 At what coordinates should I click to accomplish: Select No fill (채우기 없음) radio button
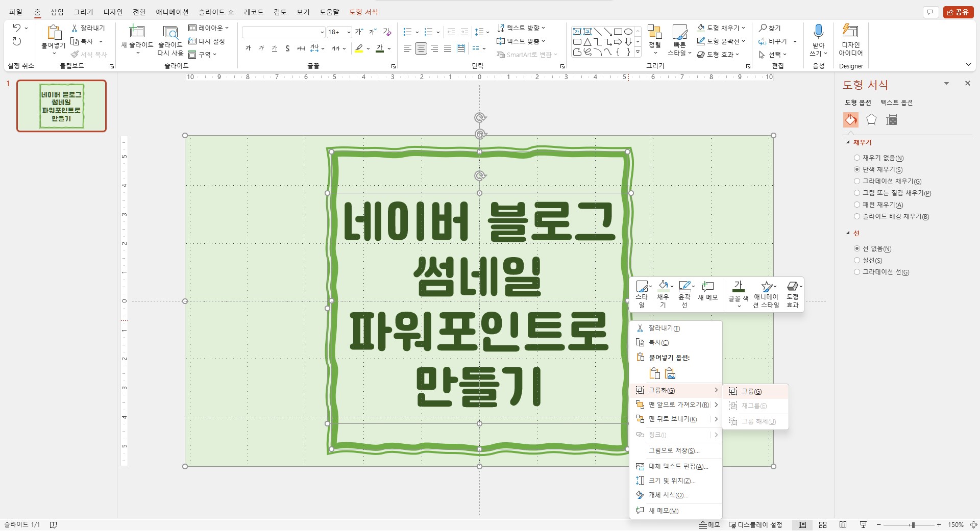pyautogui.click(x=857, y=158)
